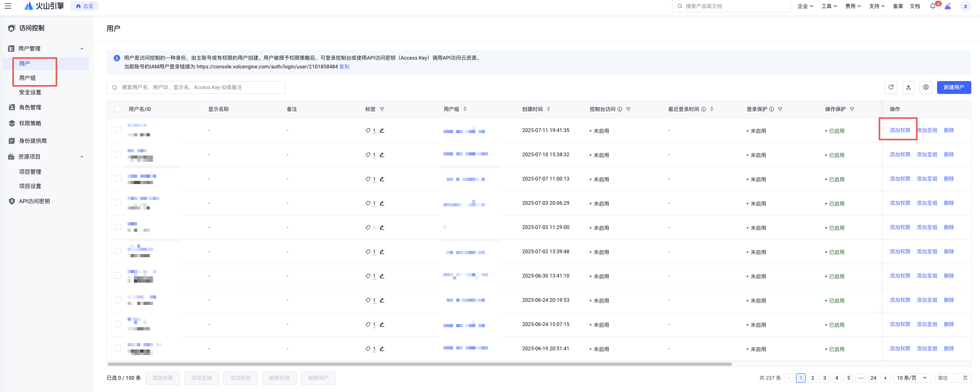This screenshot has height=392, width=980.
Task: Edit tags for user created 2025-07-03 11:29:00
Action: coord(382,227)
